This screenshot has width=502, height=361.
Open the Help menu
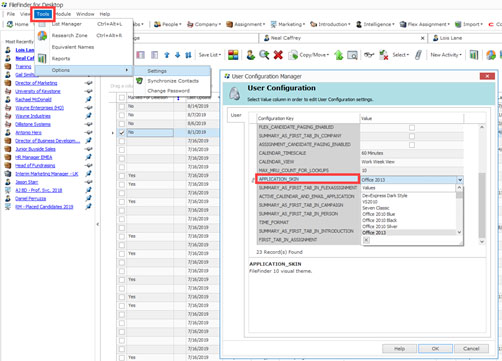(x=105, y=14)
